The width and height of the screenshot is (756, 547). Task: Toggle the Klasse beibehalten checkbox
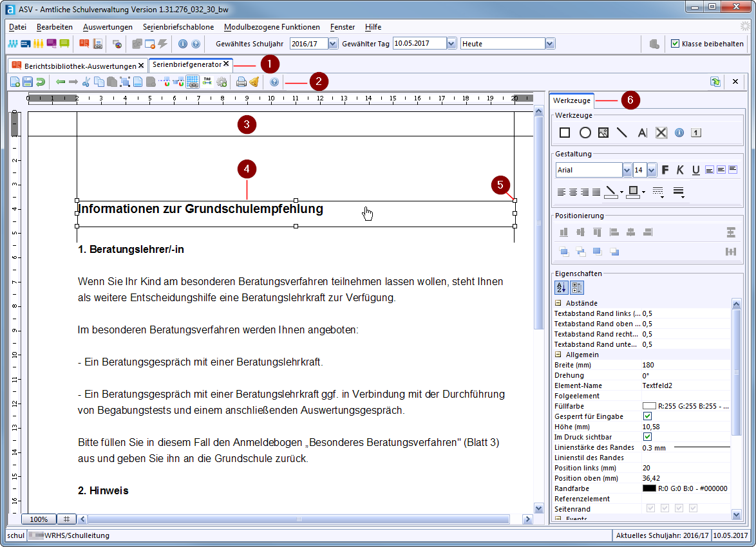(675, 44)
